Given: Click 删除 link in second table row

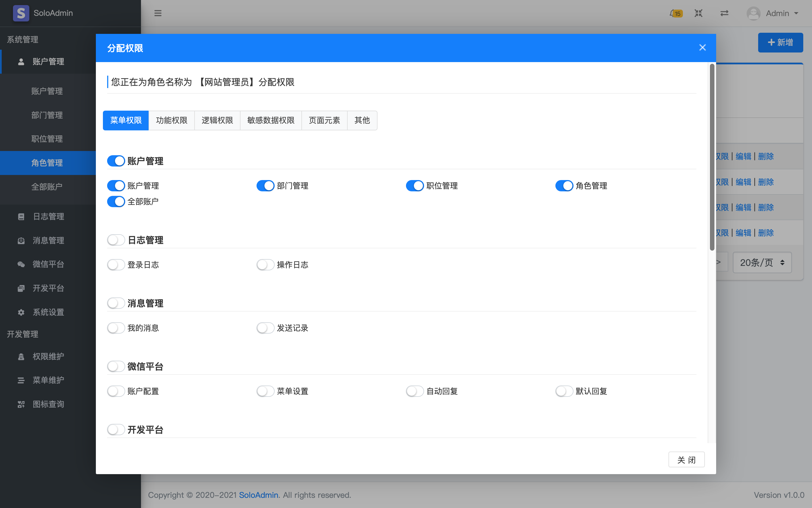Looking at the screenshot, I should (766, 182).
